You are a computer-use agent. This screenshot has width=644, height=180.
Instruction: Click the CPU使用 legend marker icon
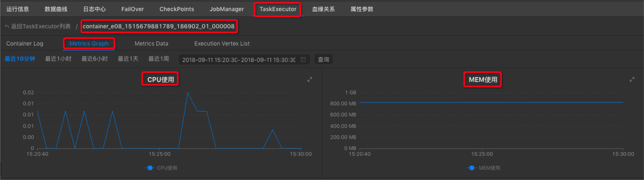click(150, 168)
